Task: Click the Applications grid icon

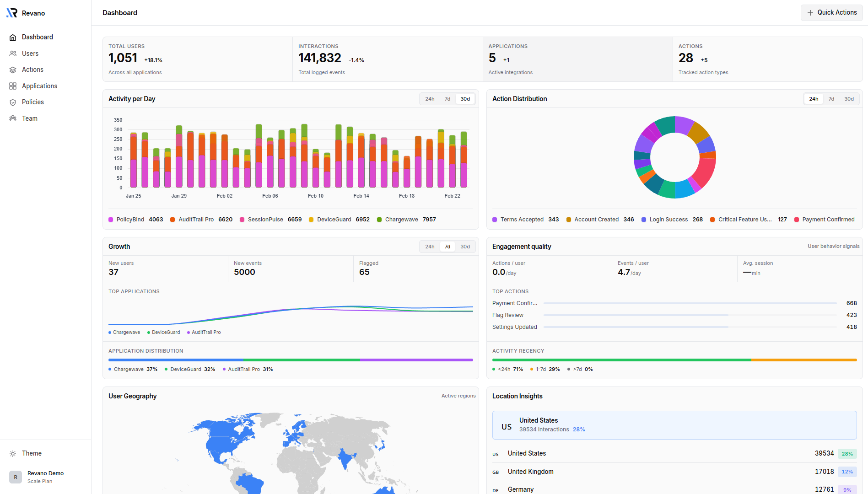Action: point(13,86)
